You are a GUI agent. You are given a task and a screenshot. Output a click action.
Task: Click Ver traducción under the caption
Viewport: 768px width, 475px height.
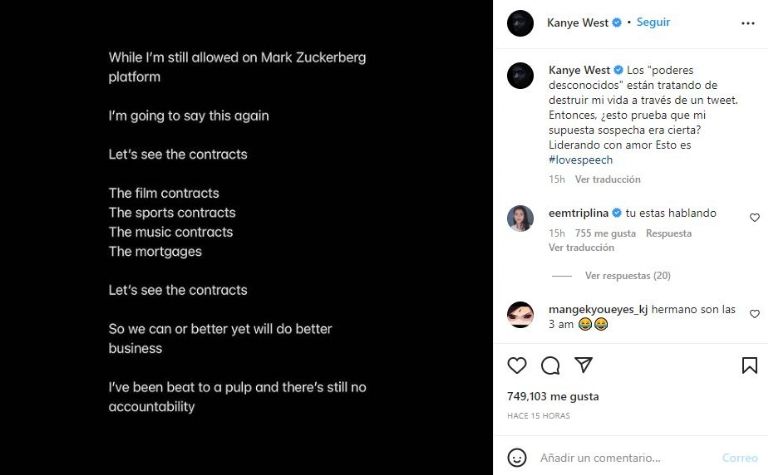pyautogui.click(x=607, y=179)
